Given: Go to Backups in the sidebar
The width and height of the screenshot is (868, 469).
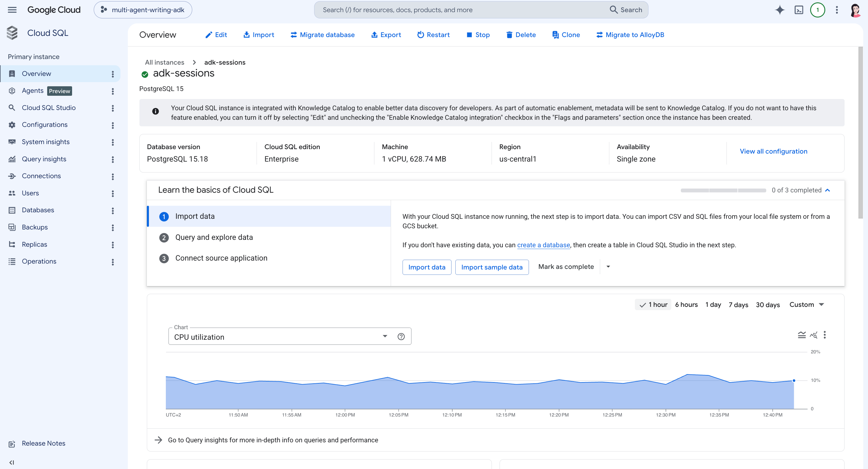Looking at the screenshot, I should point(35,227).
